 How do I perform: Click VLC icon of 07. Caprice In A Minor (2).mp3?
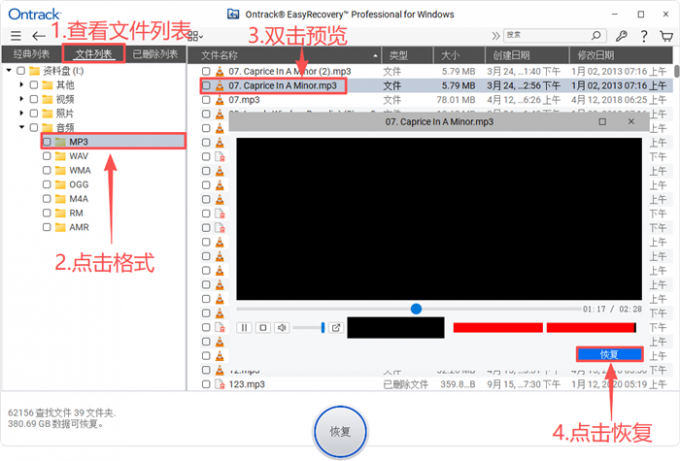220,71
